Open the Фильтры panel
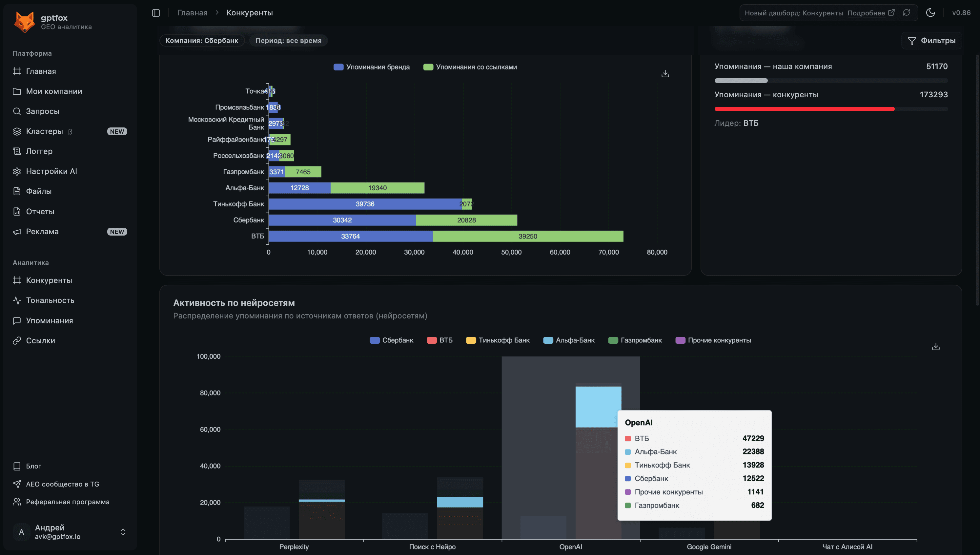The height and width of the screenshot is (555, 980). [x=931, y=40]
